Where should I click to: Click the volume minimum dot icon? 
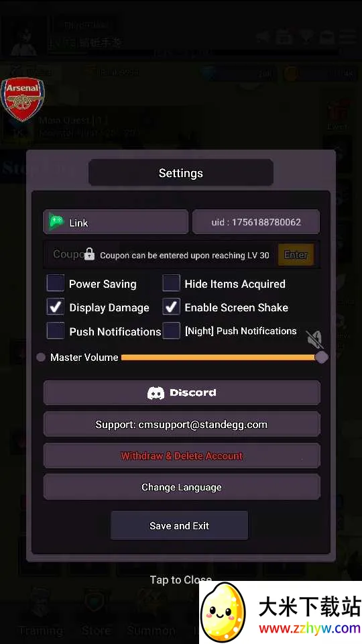click(41, 358)
